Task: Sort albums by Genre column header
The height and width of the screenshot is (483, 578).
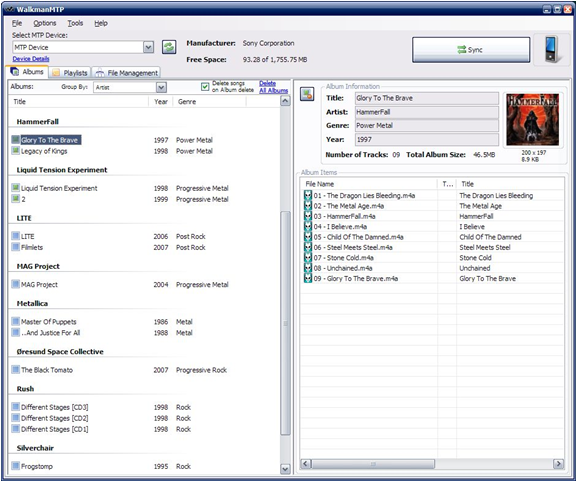Action: [209, 102]
